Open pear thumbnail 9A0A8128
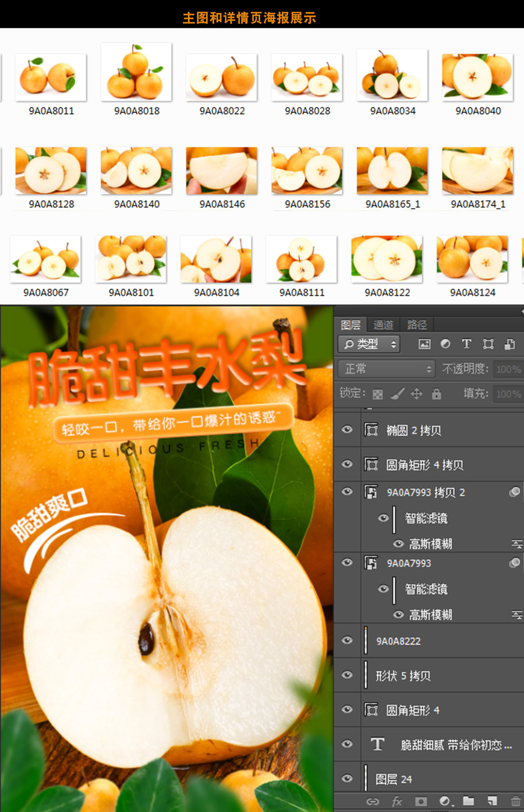 (x=51, y=171)
